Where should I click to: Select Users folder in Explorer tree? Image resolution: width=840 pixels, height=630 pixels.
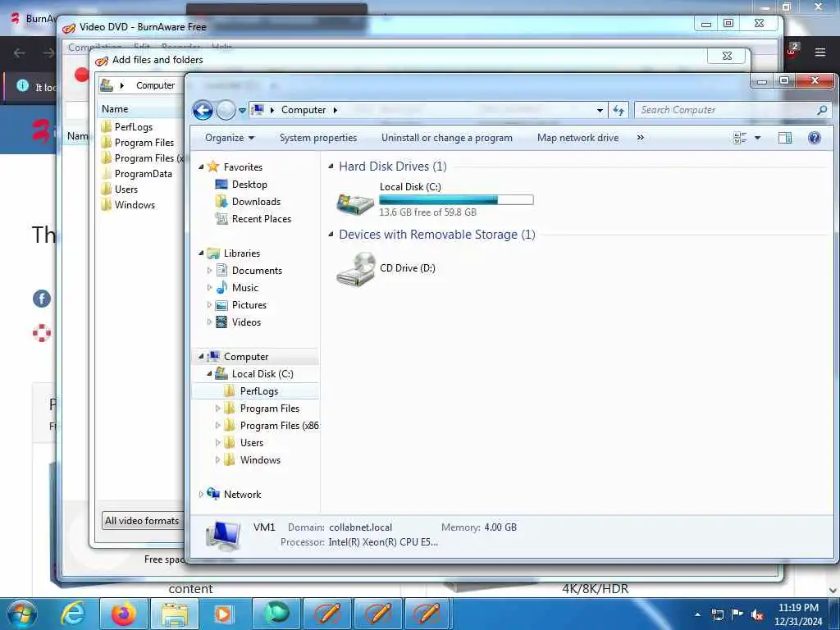pos(251,442)
